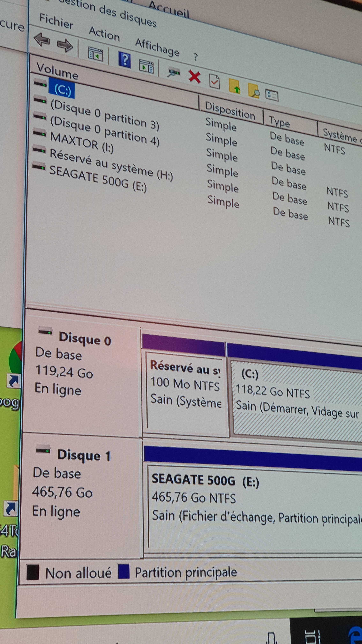The height and width of the screenshot is (644, 362).
Task: Click the properties checkmark page icon
Action: coord(214,81)
